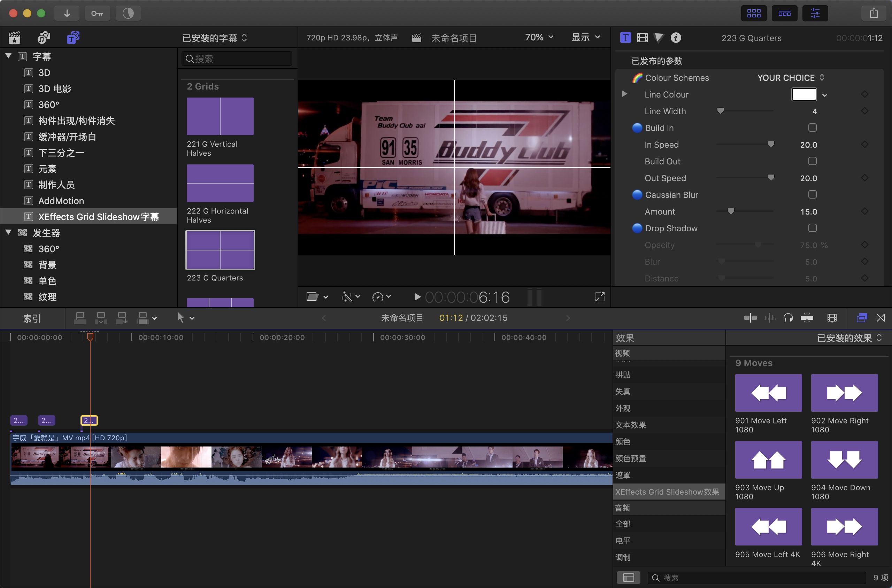Select XEffects Grid Slideshow字幕 category
The width and height of the screenshot is (892, 588).
[89, 217]
